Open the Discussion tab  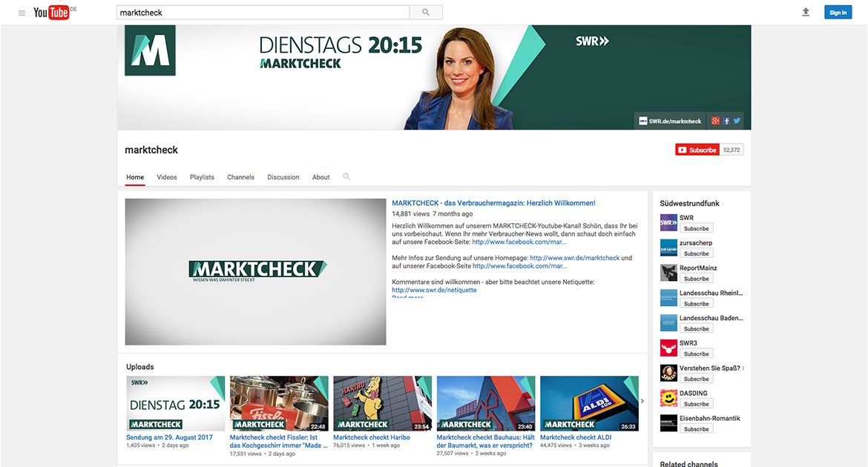pyautogui.click(x=283, y=177)
